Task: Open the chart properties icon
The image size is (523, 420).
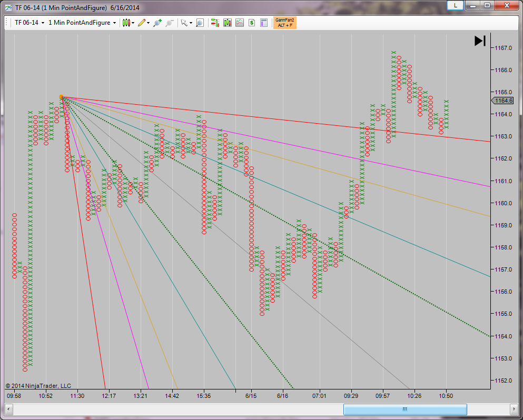Action: (x=264, y=23)
